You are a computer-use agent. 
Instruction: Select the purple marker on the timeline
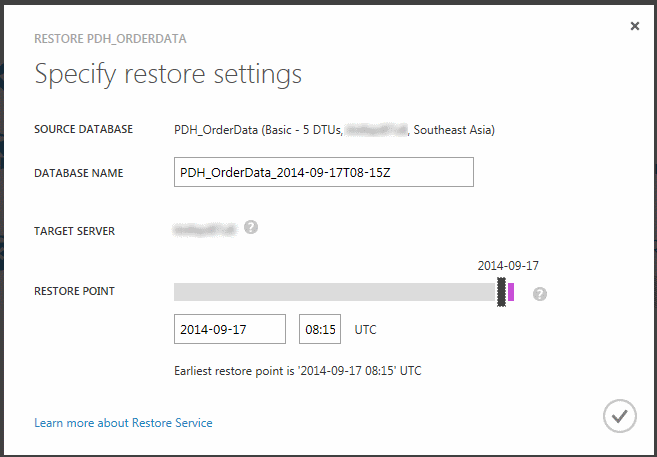(511, 291)
